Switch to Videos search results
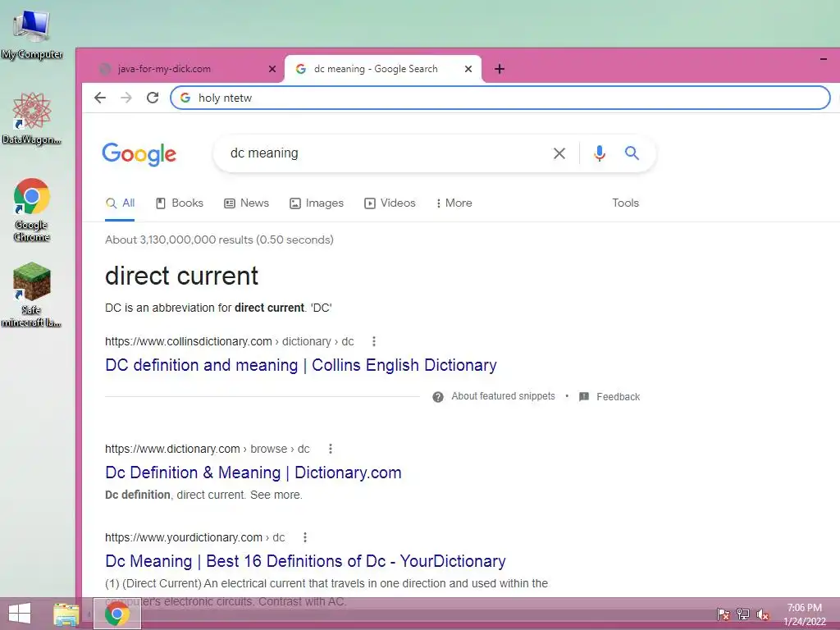The image size is (840, 630). point(390,203)
